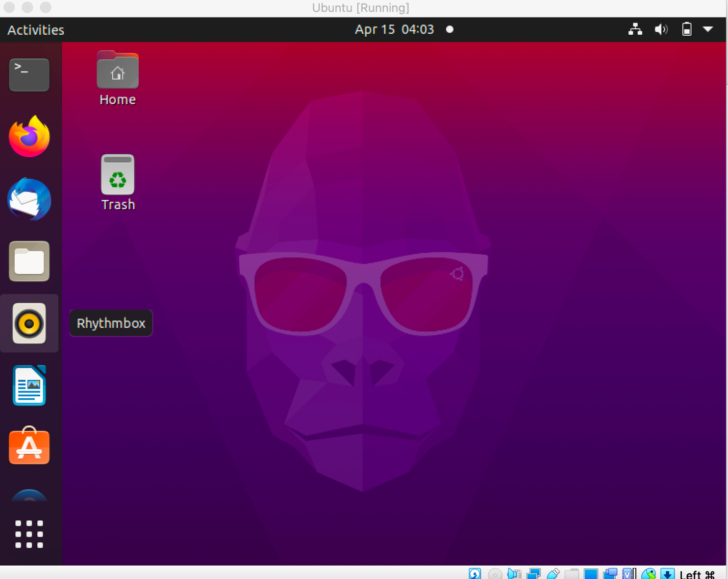Click the battery indicator in top bar
The height and width of the screenshot is (579, 728).
[687, 29]
